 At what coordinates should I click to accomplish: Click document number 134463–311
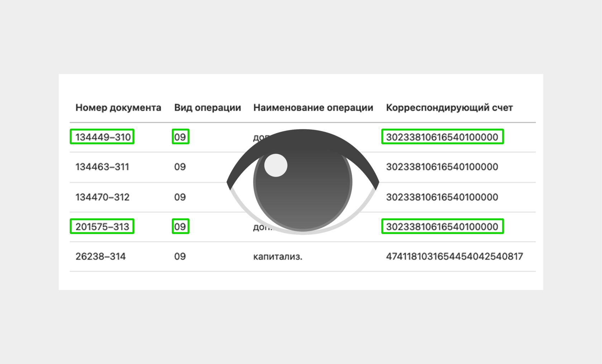[x=102, y=167]
